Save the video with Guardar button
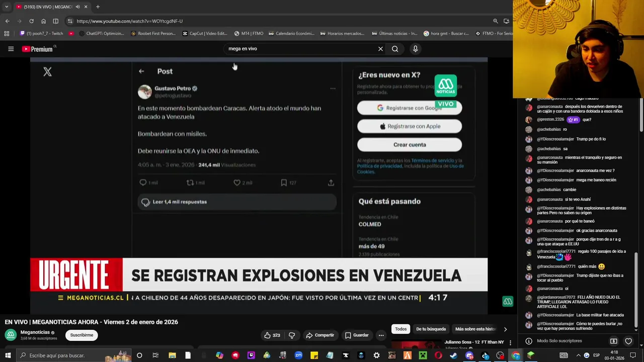This screenshot has width=644, height=362. (x=357, y=335)
